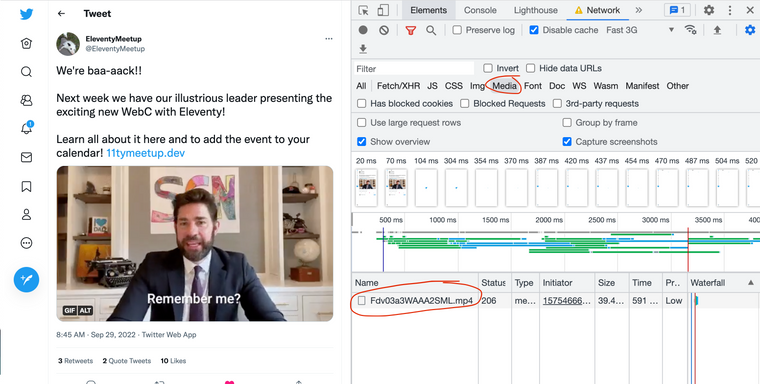Filter requests by Doc type
The image size is (760, 384).
557,86
